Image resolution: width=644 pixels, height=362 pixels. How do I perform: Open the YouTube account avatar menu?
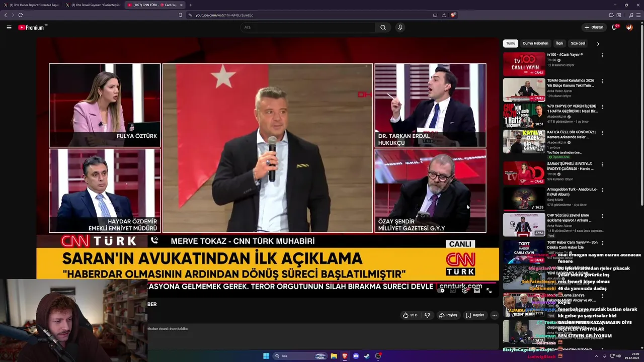(629, 27)
